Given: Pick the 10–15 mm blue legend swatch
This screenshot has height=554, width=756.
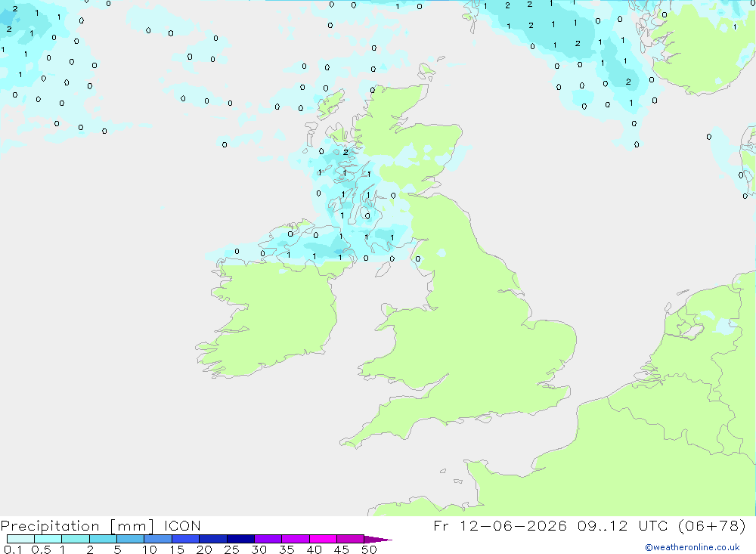Looking at the screenshot, I should point(158,539).
